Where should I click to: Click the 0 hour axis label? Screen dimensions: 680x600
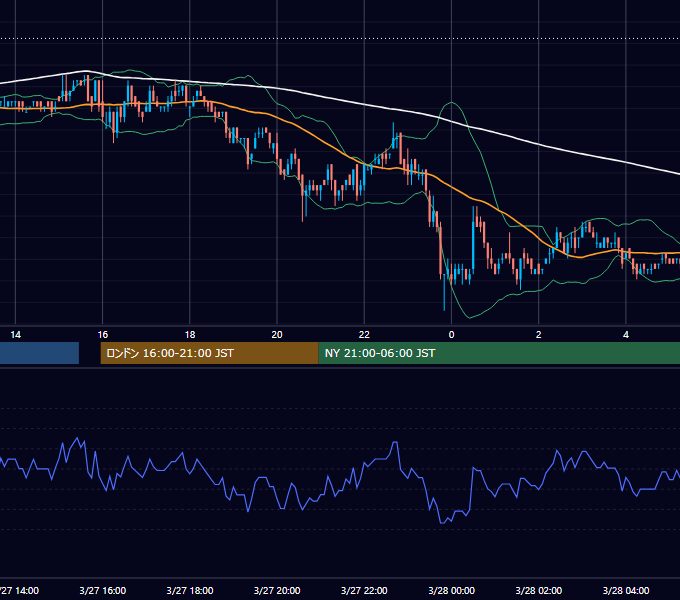point(451,335)
